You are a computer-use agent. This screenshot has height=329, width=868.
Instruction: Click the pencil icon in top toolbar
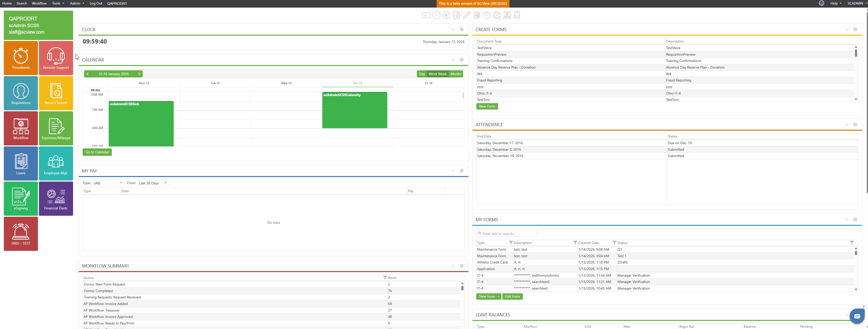[467, 15]
